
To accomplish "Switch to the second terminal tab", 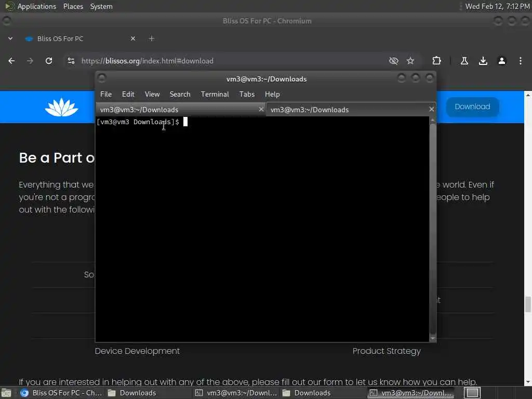I will click(x=351, y=109).
